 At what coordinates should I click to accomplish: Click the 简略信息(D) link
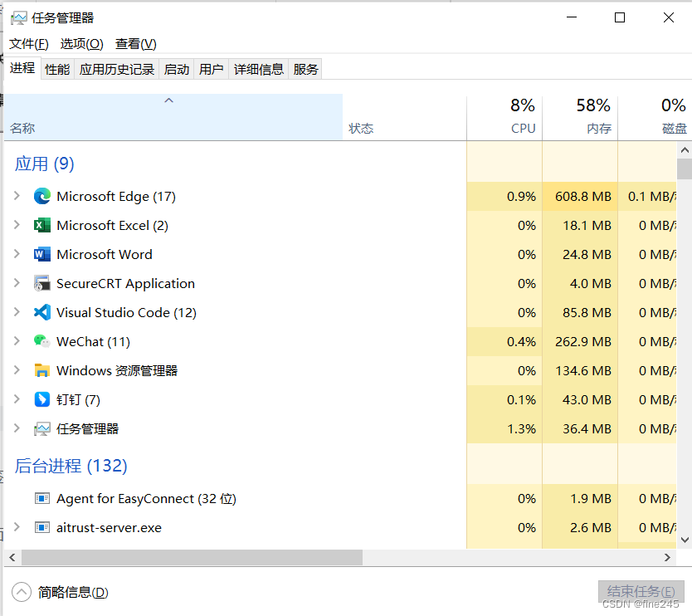[x=73, y=592]
